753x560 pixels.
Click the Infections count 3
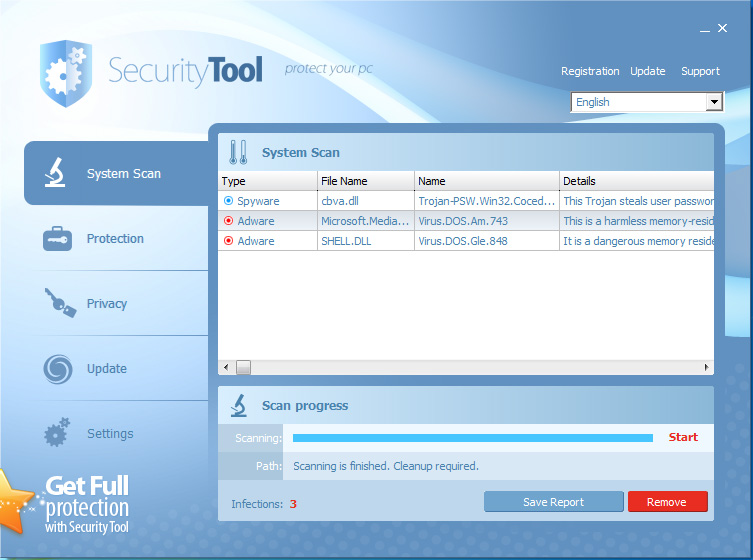point(293,504)
